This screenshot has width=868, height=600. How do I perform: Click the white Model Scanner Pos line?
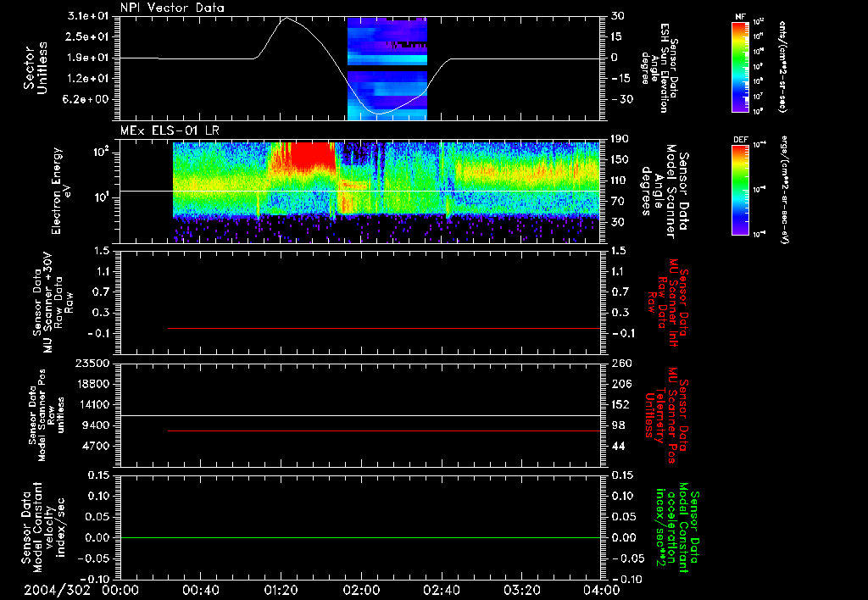360,416
